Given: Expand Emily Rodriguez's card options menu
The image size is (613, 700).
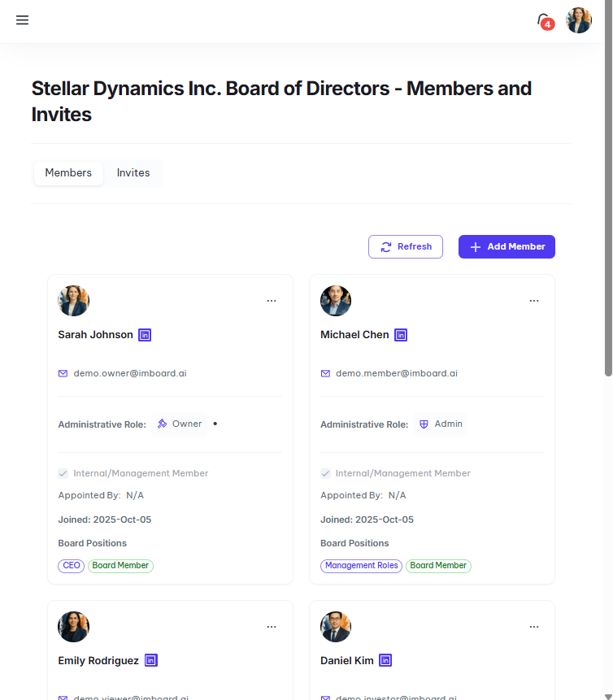Looking at the screenshot, I should 272,627.
